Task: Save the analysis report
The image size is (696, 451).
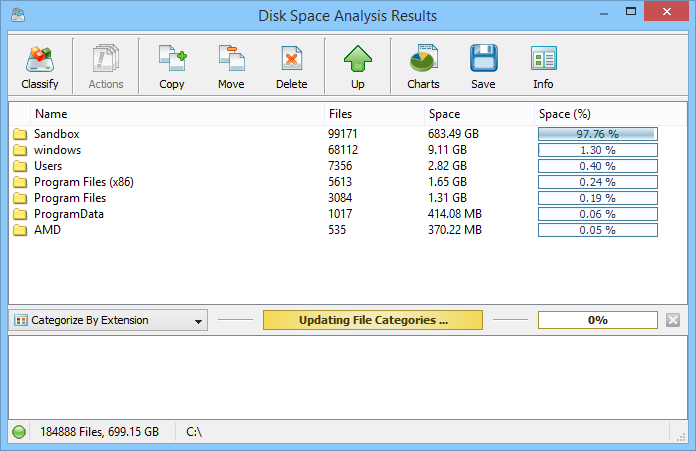Action: tap(483, 67)
